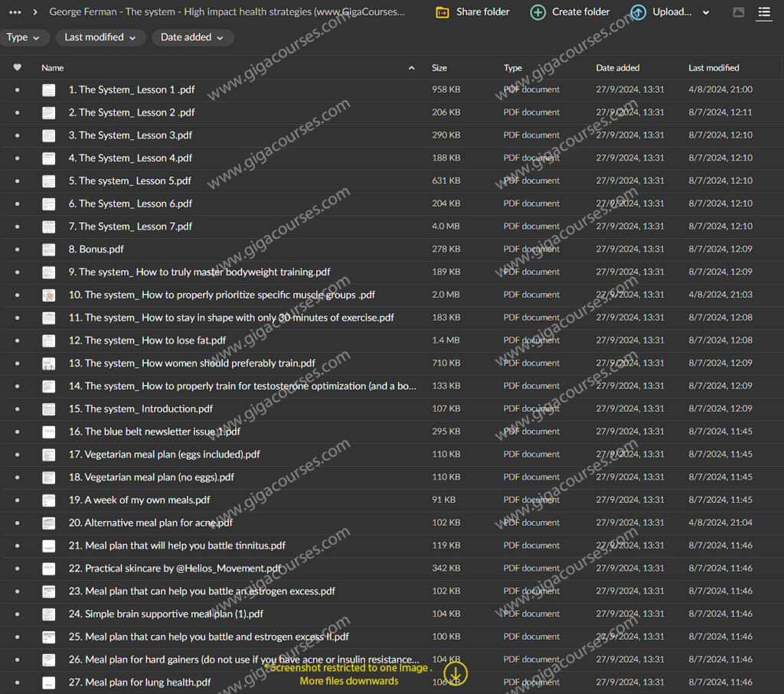The image size is (784, 694).
Task: Click the blue Upload arrow icon
Action: 639,12
